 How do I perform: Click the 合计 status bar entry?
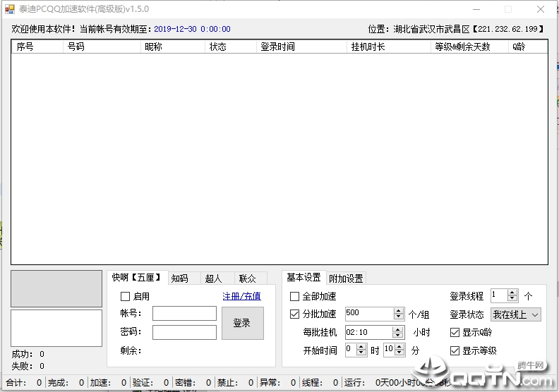pos(24,383)
